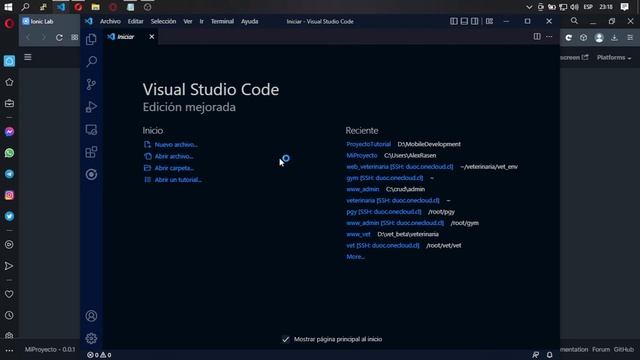Open Source Control view
The height and width of the screenshot is (360, 640).
click(x=91, y=84)
